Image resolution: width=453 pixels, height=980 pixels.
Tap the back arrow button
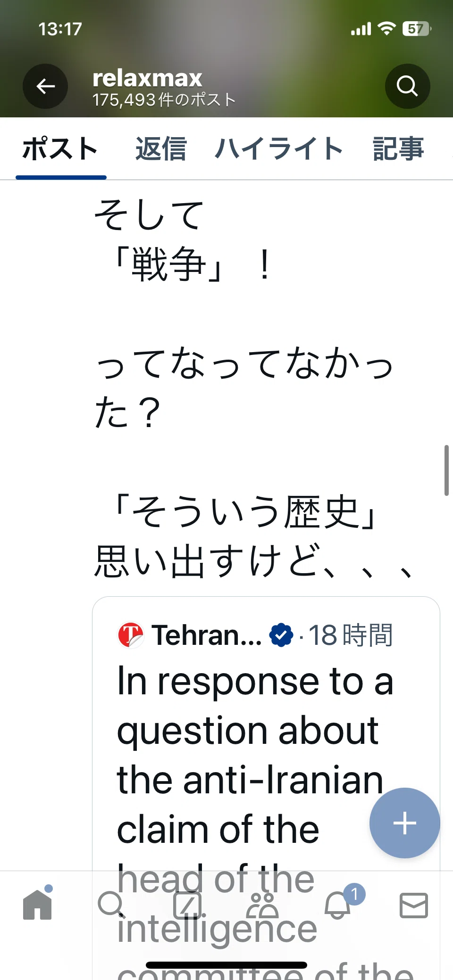tap(45, 86)
